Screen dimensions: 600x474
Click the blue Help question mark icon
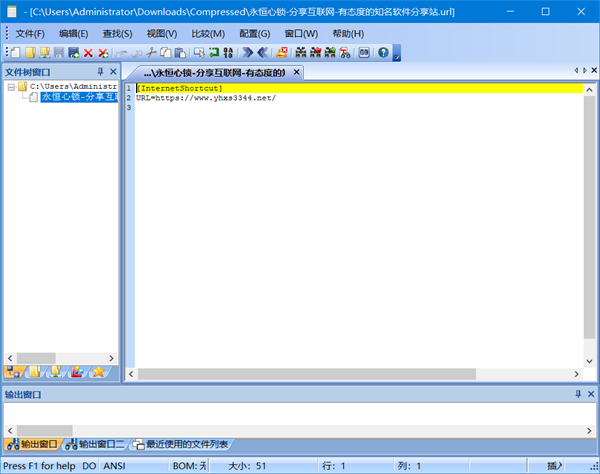point(382,52)
